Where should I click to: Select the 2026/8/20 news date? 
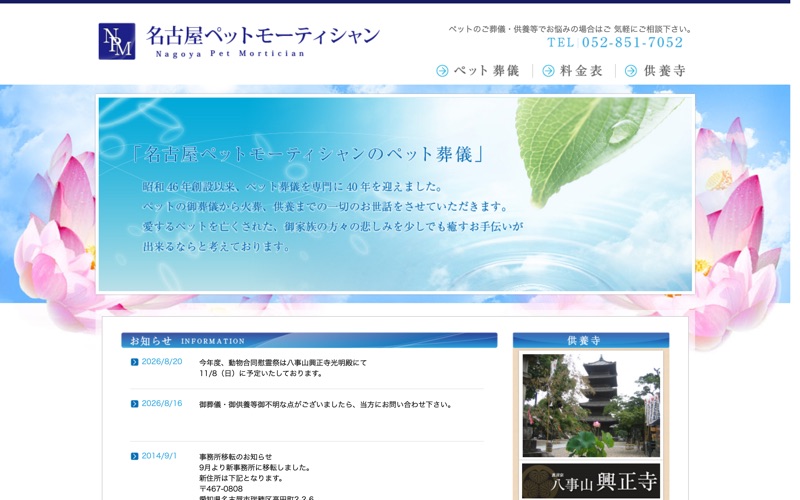click(x=162, y=362)
